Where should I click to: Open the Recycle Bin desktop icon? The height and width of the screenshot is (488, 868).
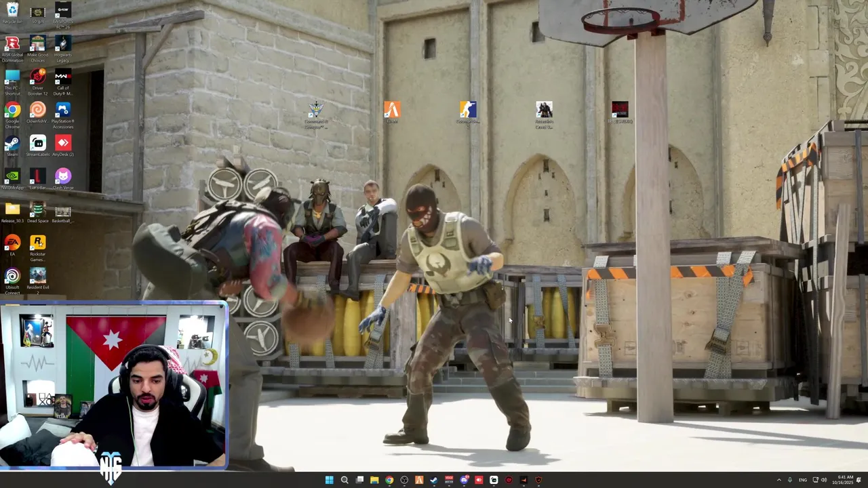[12, 12]
